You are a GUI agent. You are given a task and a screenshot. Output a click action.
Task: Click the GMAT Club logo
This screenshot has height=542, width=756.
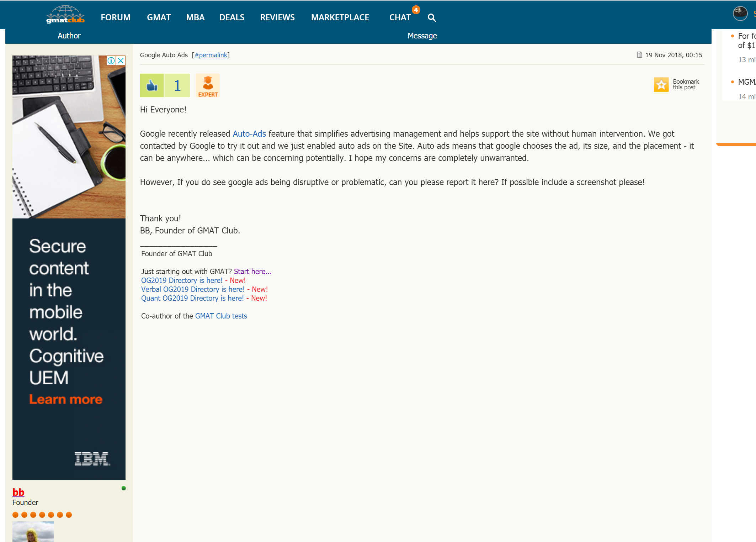click(x=65, y=15)
